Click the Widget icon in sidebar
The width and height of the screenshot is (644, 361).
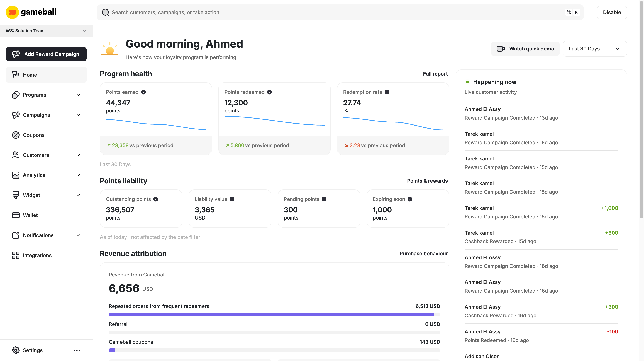pos(16,195)
